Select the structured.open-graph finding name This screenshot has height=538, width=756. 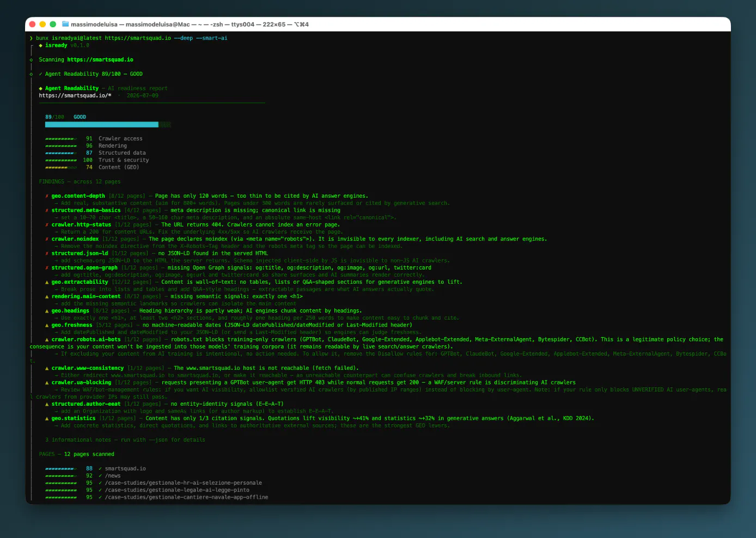coord(84,268)
